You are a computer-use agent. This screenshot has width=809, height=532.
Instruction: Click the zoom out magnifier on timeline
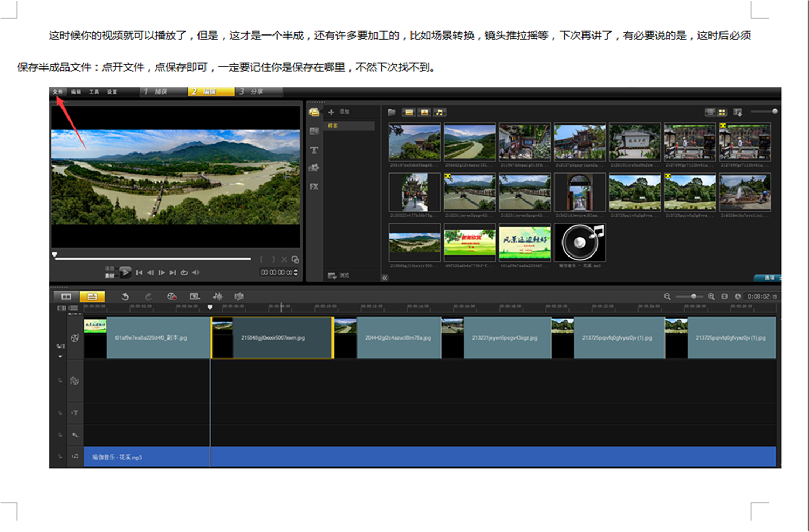(x=667, y=296)
